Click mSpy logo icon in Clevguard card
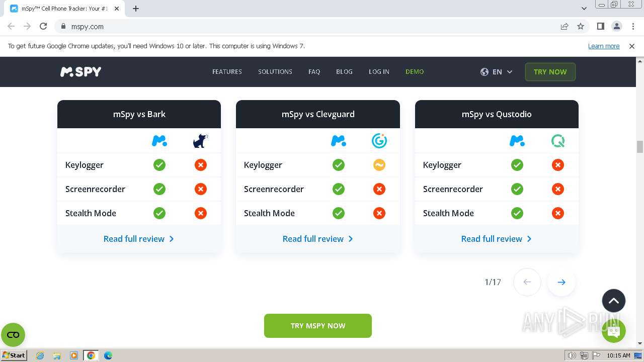Viewport: 644px width, 362px height. coord(339,141)
